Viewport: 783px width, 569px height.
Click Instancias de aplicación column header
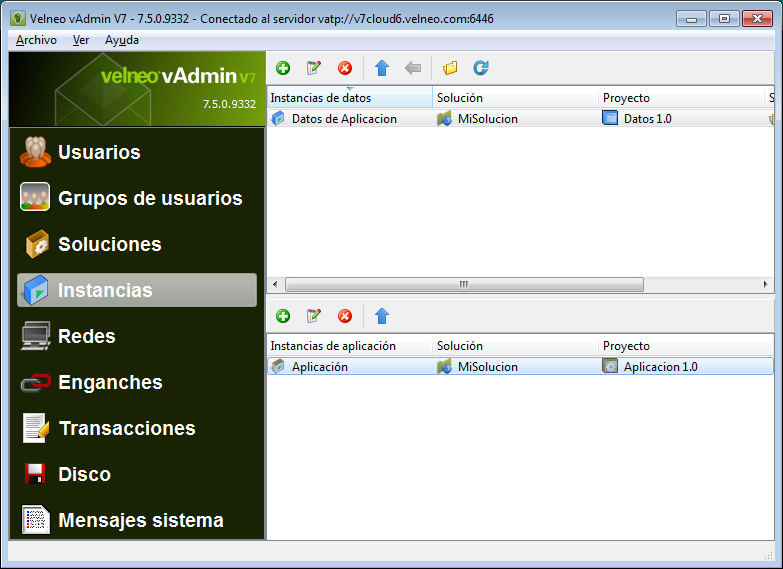350,346
